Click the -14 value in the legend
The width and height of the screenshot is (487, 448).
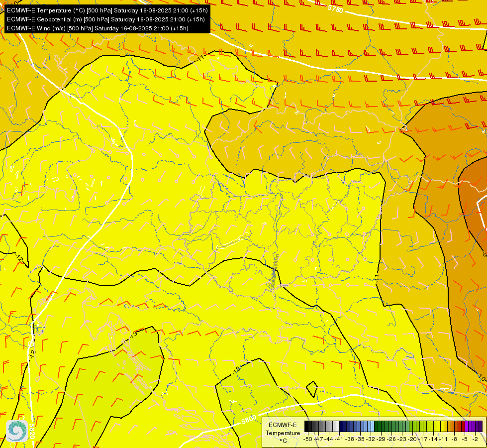(x=433, y=439)
